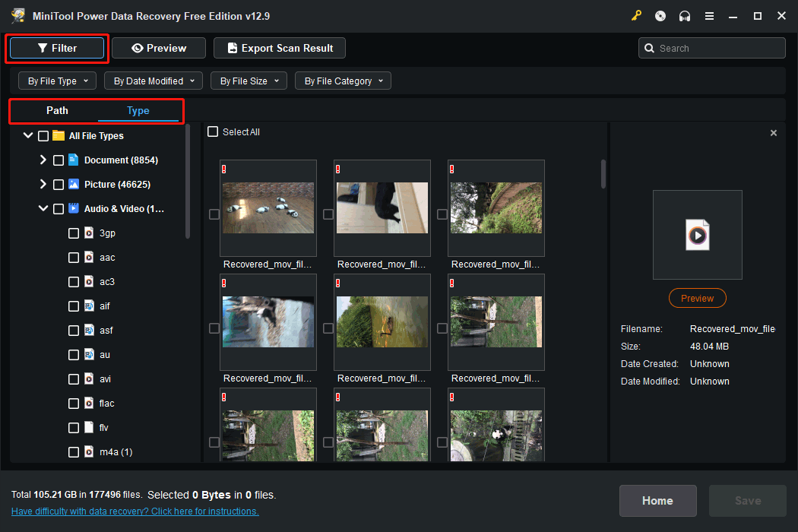
Task: Click the MiniTool app logo icon
Action: click(18, 16)
